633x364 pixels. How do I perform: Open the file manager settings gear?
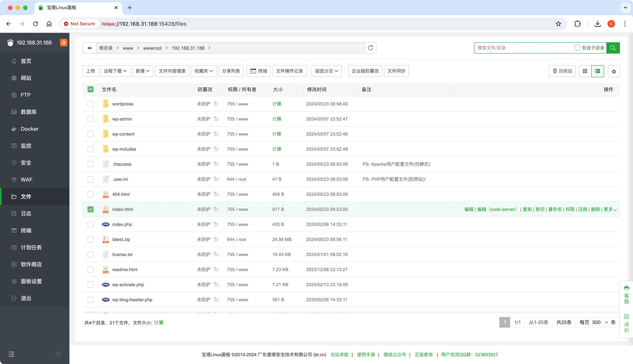coord(614,72)
